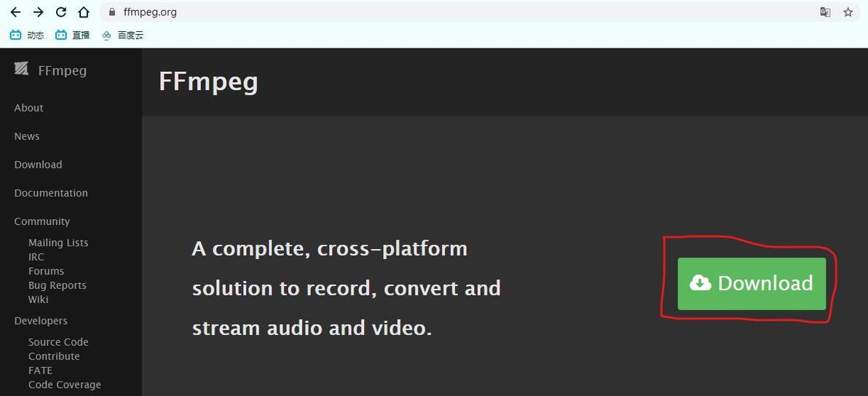Click the green Download button
The width and height of the screenshot is (868, 396).
[751, 283]
